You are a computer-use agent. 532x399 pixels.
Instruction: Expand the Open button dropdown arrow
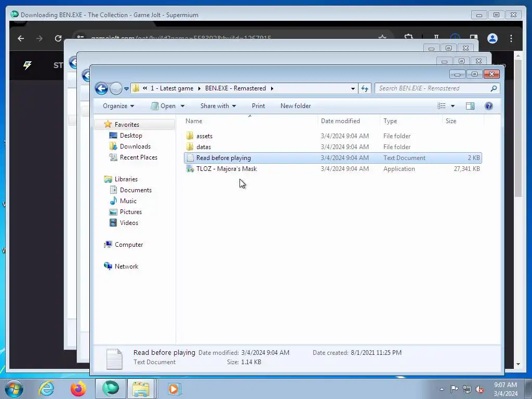[182, 106]
